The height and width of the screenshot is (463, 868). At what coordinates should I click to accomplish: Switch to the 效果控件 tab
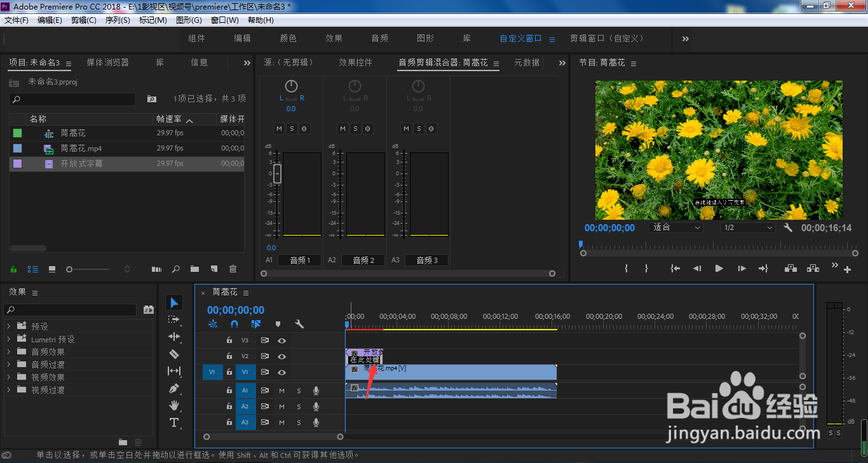point(356,62)
